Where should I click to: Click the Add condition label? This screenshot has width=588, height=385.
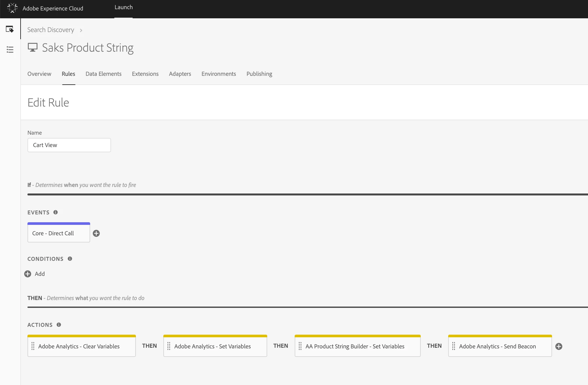coord(40,274)
